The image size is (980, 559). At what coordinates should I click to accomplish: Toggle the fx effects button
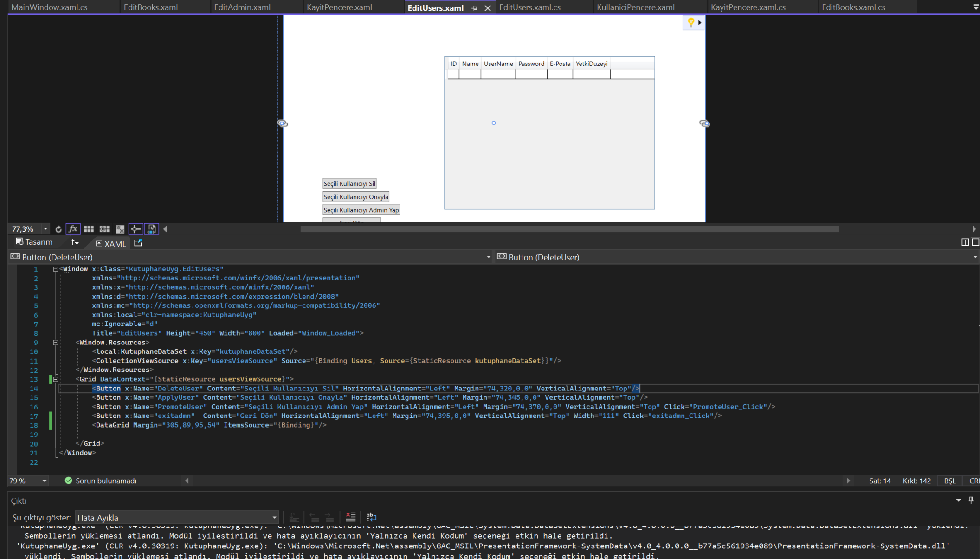click(73, 229)
